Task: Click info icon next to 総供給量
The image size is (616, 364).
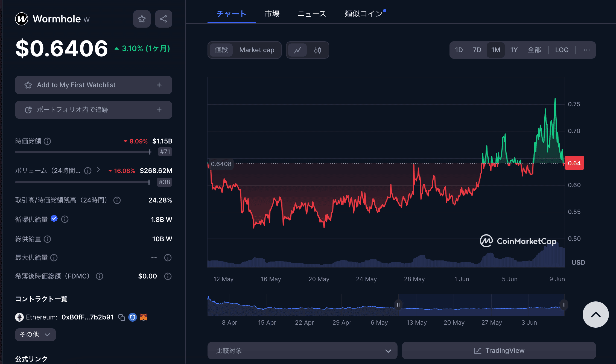Action: pyautogui.click(x=47, y=239)
